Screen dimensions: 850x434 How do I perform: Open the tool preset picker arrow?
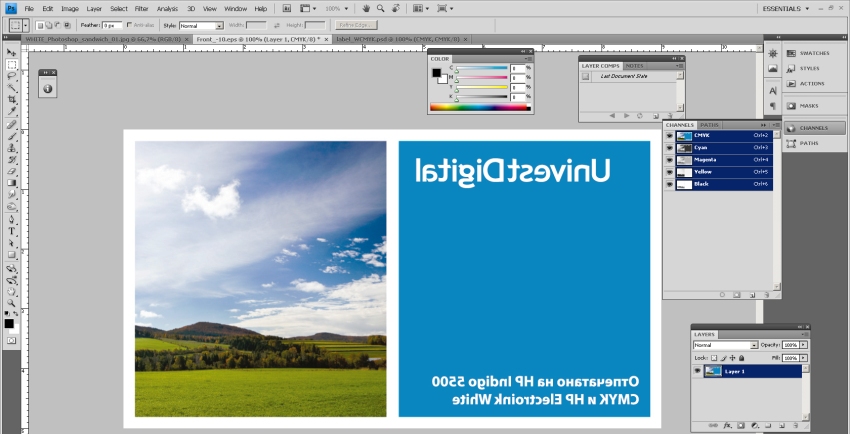pos(25,25)
